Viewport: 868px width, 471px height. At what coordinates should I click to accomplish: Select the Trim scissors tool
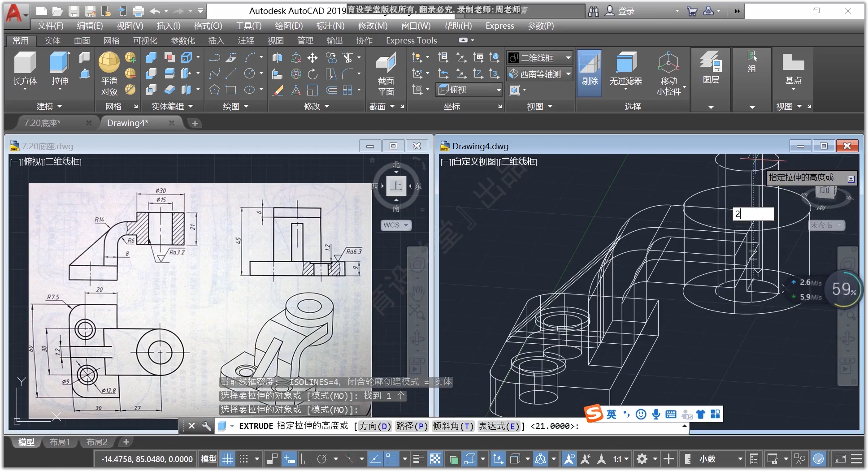pos(347,57)
